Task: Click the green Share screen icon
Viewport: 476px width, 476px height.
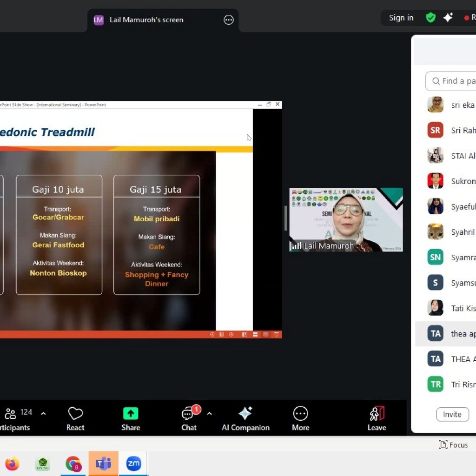Action: pyautogui.click(x=131, y=414)
